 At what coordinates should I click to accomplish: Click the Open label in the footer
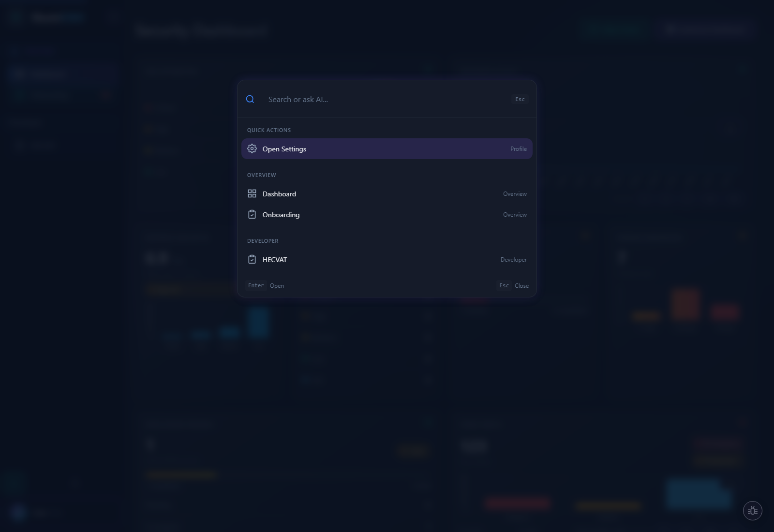(x=277, y=285)
